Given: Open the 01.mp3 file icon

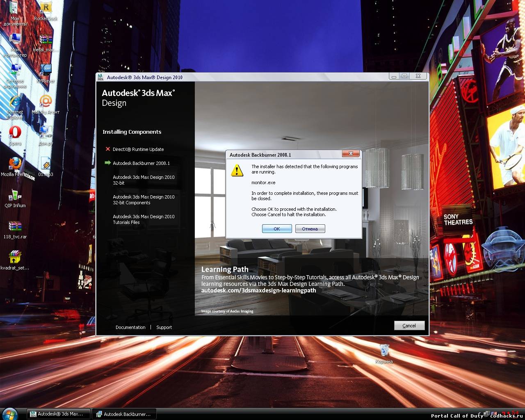Looking at the screenshot, I should (x=46, y=167).
